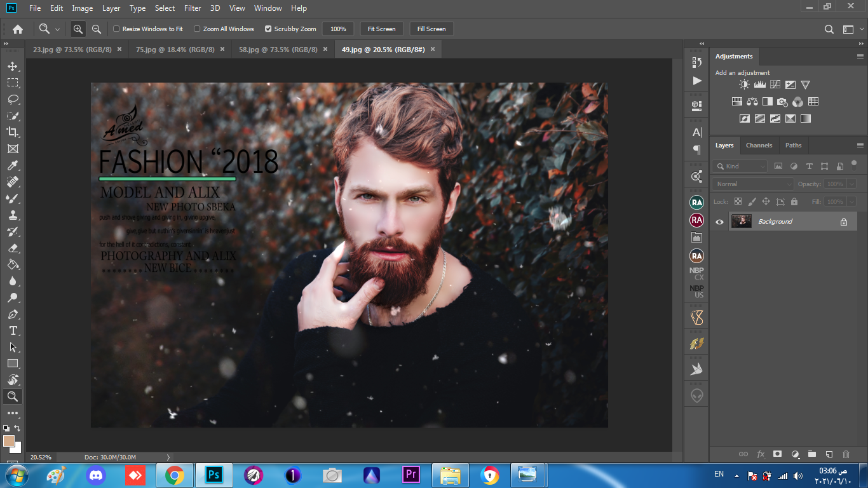Screen dimensions: 868x488
Task: Select the Blur tool
Action: coord(13,281)
